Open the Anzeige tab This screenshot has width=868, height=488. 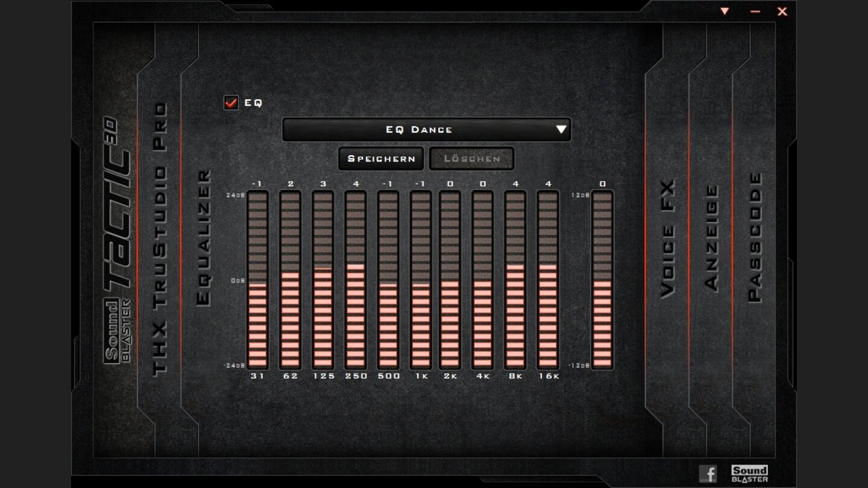click(x=711, y=238)
